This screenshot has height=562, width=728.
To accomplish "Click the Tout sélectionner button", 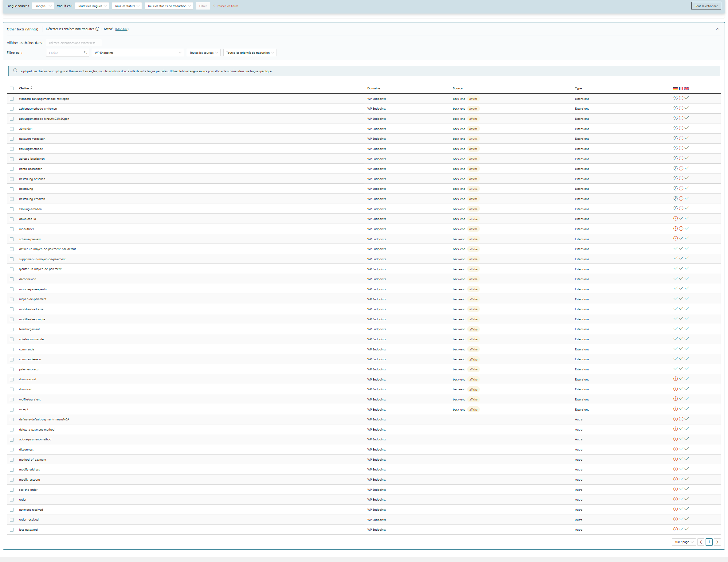I will (706, 6).
